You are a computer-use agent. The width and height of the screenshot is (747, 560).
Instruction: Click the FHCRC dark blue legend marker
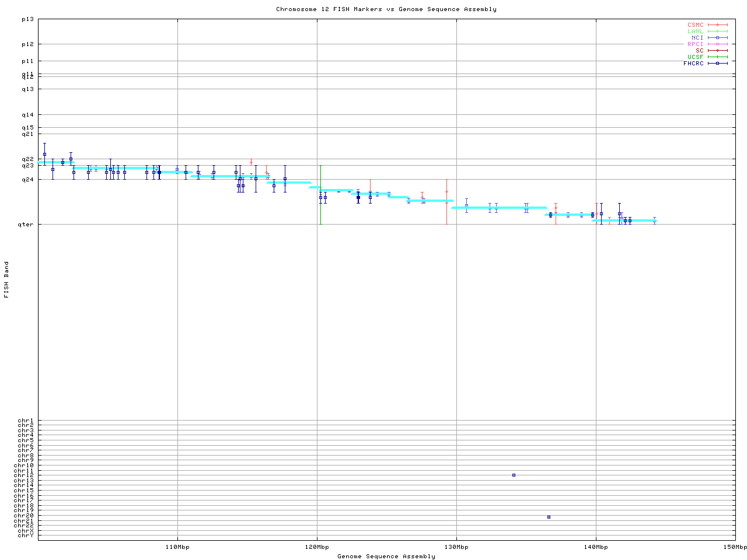pos(717,64)
